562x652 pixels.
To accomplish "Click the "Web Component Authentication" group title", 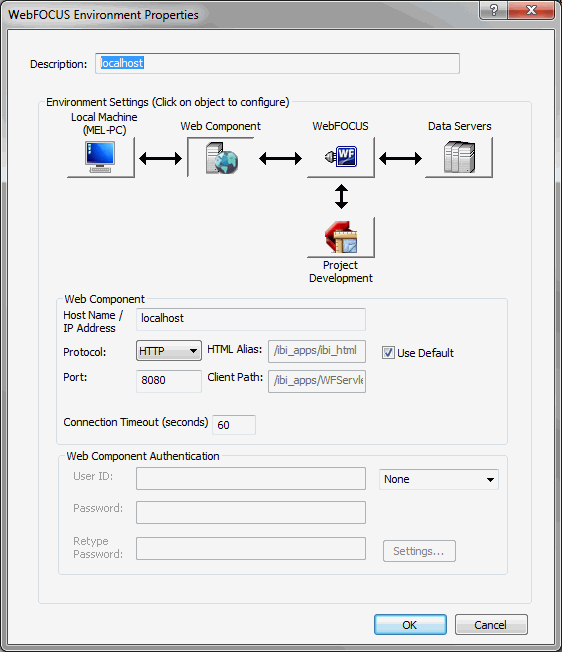I will [143, 456].
